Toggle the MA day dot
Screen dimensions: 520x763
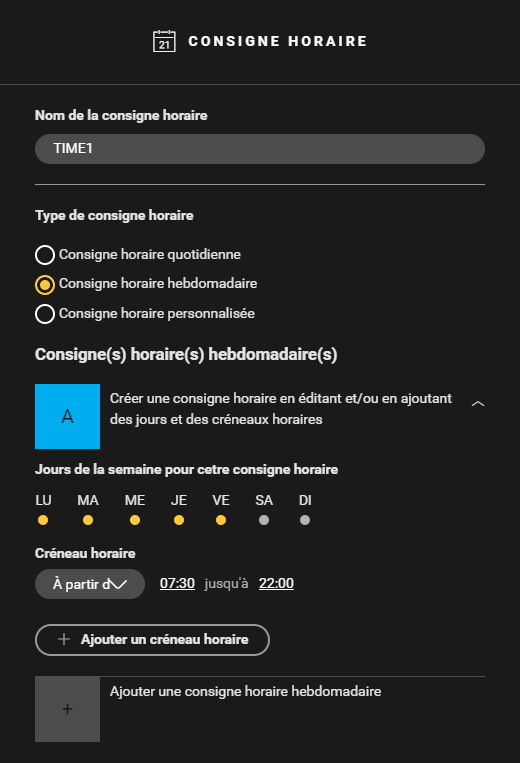click(x=88, y=520)
